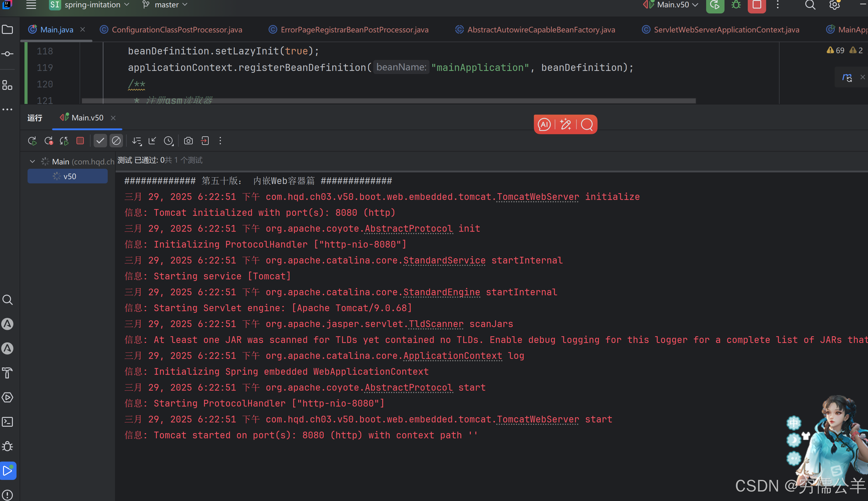Click the Debug bug icon in top toolbar
The height and width of the screenshot is (501, 868).
(x=736, y=5)
